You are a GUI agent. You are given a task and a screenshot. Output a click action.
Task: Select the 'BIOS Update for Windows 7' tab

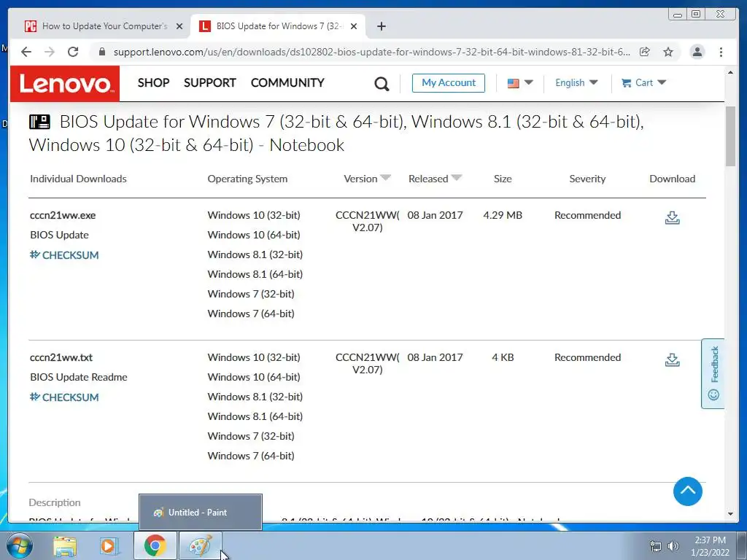[279, 26]
